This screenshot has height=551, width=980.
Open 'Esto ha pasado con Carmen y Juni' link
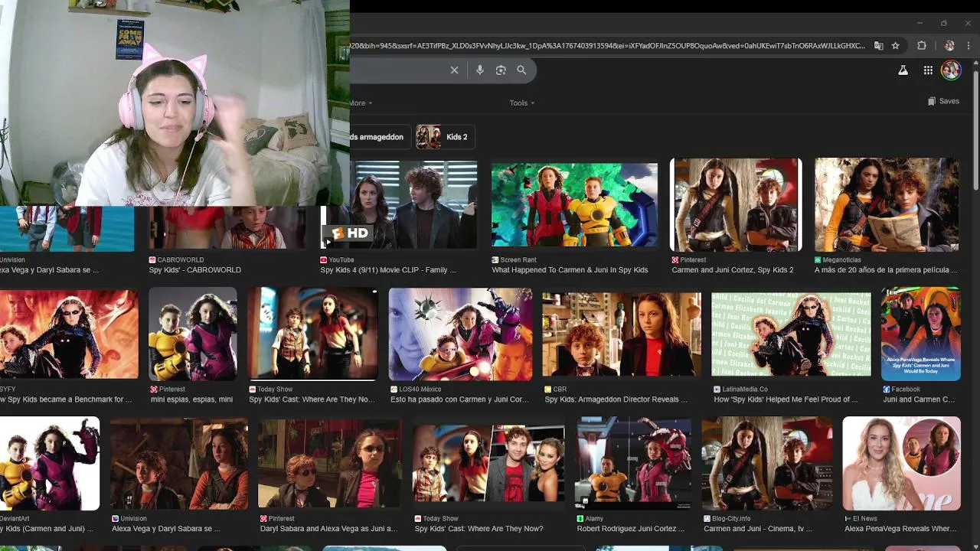[x=459, y=399]
